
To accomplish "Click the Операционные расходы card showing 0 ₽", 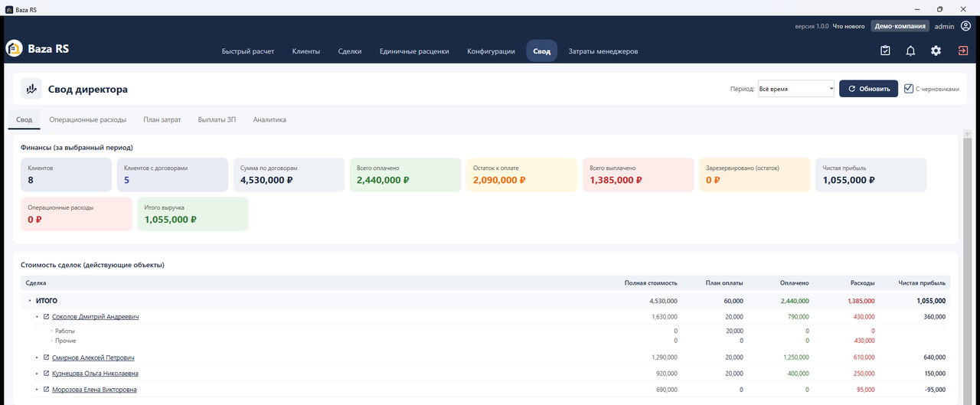I will pyautogui.click(x=77, y=214).
